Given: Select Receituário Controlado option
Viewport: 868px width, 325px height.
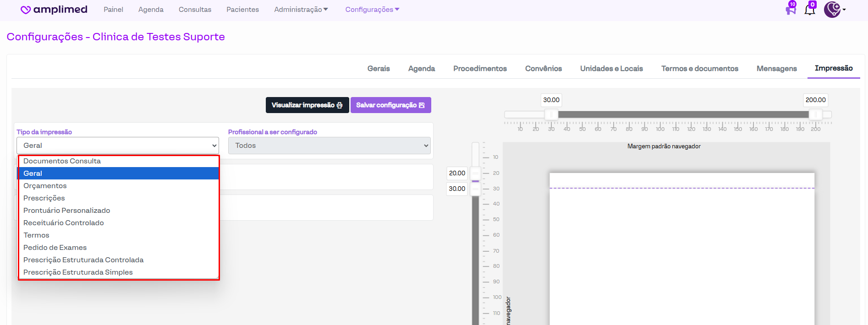Looking at the screenshot, I should pos(64,223).
